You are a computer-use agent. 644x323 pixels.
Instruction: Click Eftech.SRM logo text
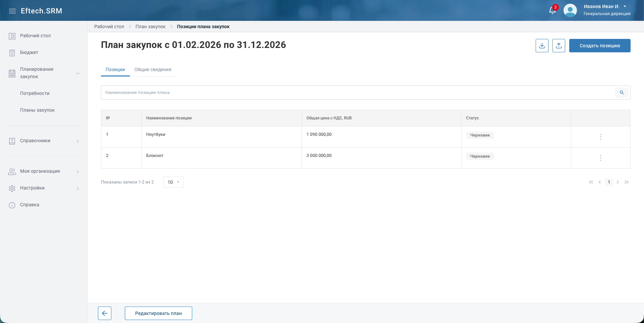tap(42, 11)
